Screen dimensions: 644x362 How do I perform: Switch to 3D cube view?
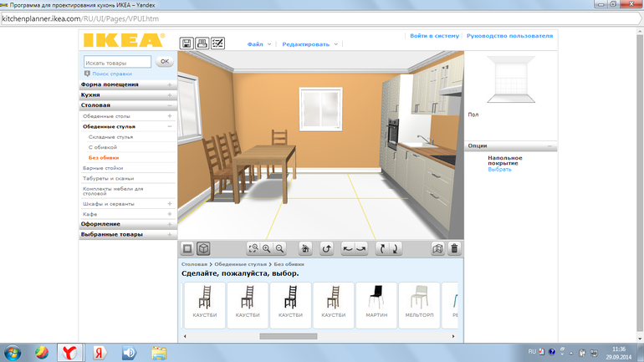coord(202,248)
